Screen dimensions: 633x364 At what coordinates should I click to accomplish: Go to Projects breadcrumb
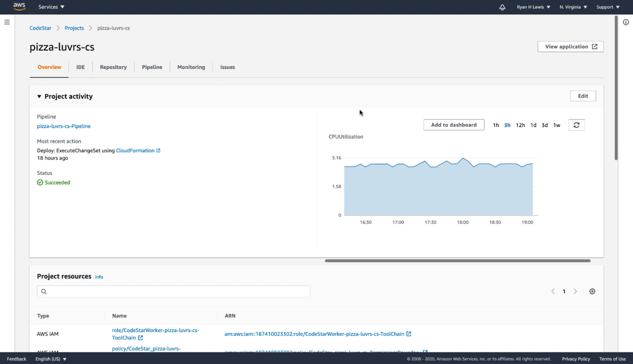[74, 28]
